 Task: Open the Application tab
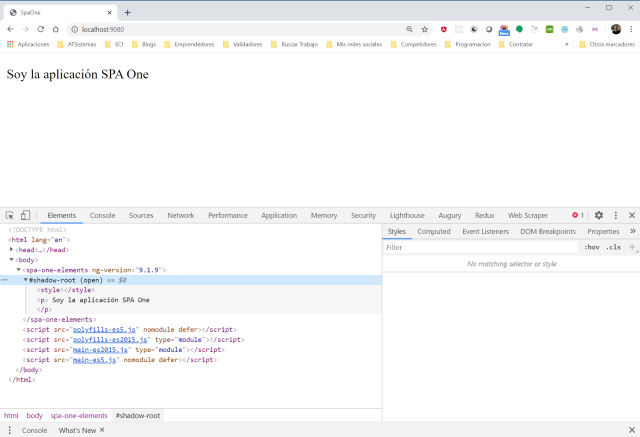click(279, 215)
